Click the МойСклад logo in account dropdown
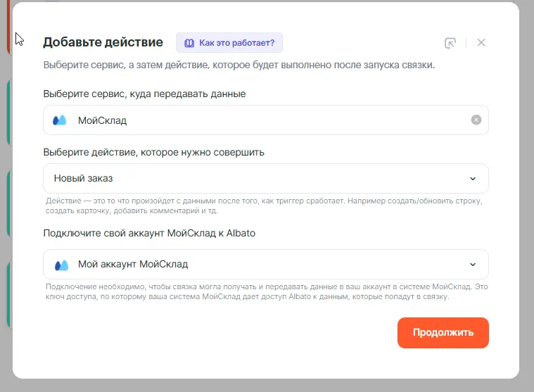This screenshot has width=534, height=392. pyautogui.click(x=61, y=265)
